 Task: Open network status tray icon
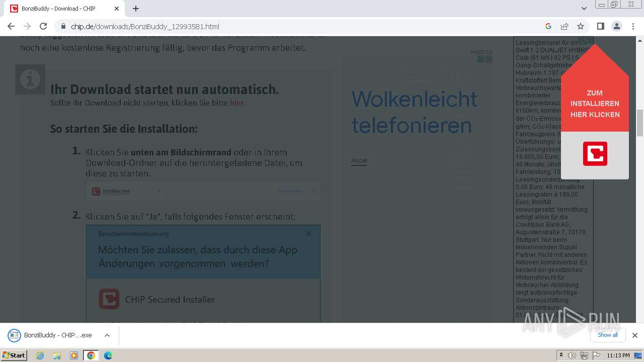pos(584,355)
